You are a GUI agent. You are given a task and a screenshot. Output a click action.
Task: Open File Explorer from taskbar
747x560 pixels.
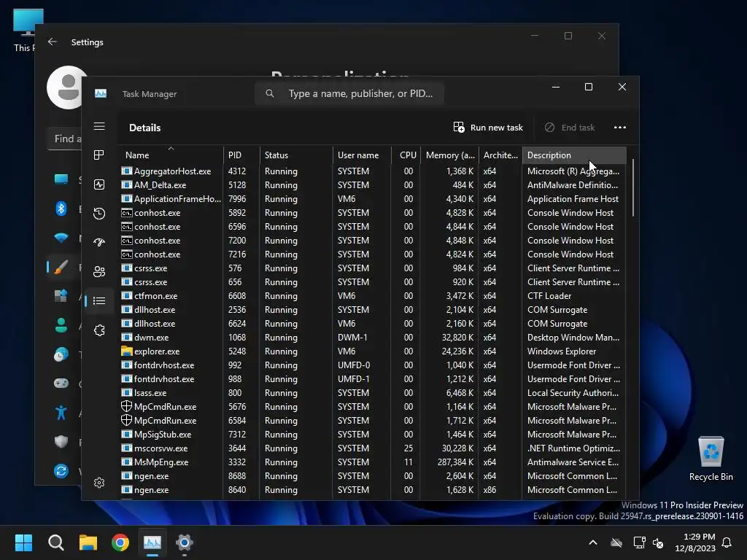pos(88,542)
